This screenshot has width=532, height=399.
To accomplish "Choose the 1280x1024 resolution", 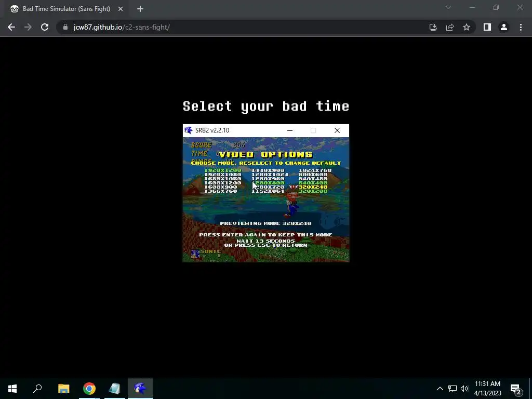I will click(x=270, y=175).
